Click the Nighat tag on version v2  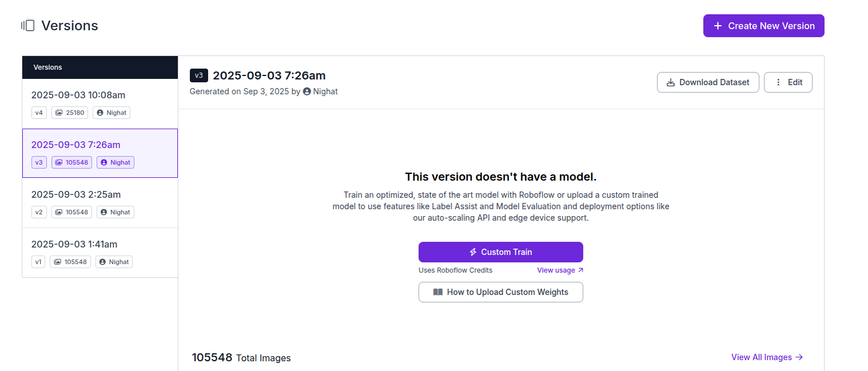(x=115, y=212)
